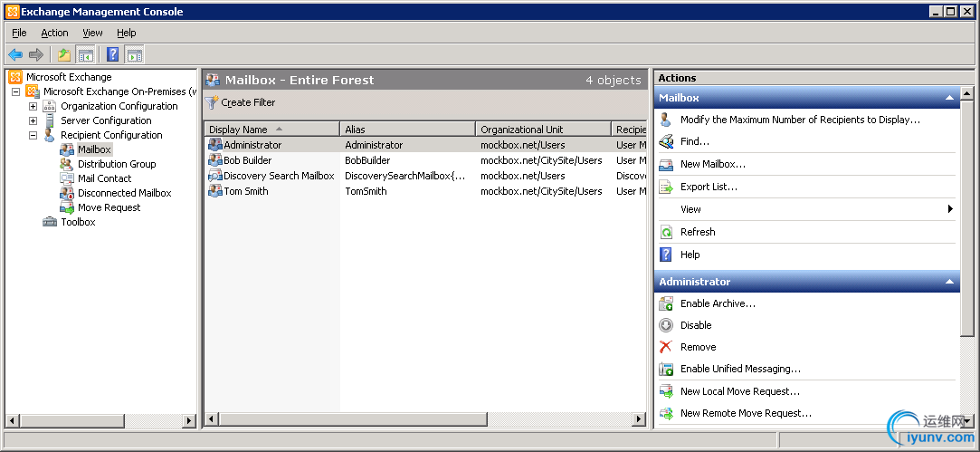The width and height of the screenshot is (980, 452).
Task: Select the Tom Smith mailbox row
Action: [425, 191]
